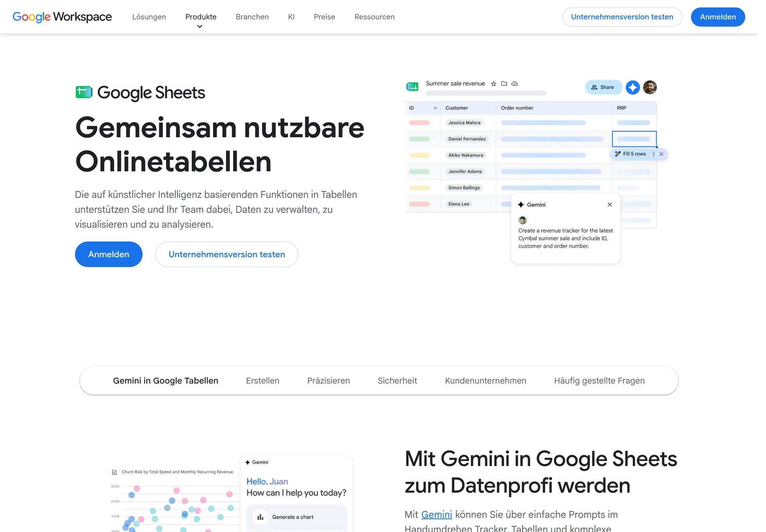This screenshot has height=532, width=766.
Task: Switch to the Kundenunternehmen tab
Action: pos(486,381)
